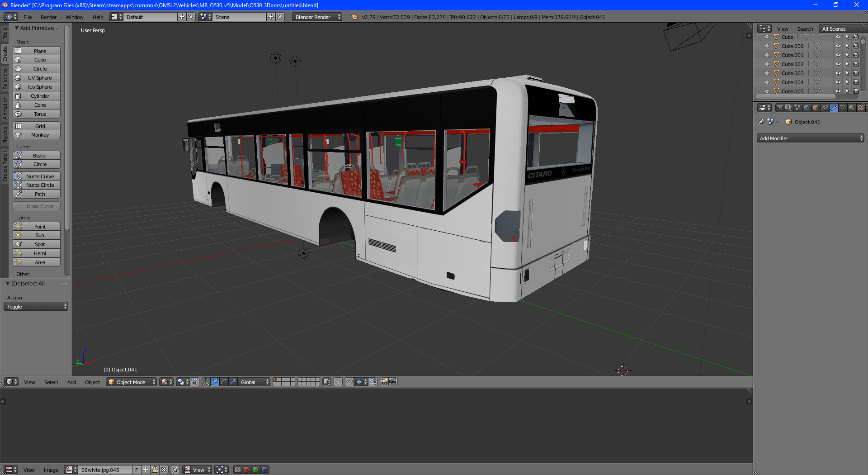Viewport: 868px width, 475px height.
Task: Click the 09white.jpg.045 image name field
Action: click(105, 470)
